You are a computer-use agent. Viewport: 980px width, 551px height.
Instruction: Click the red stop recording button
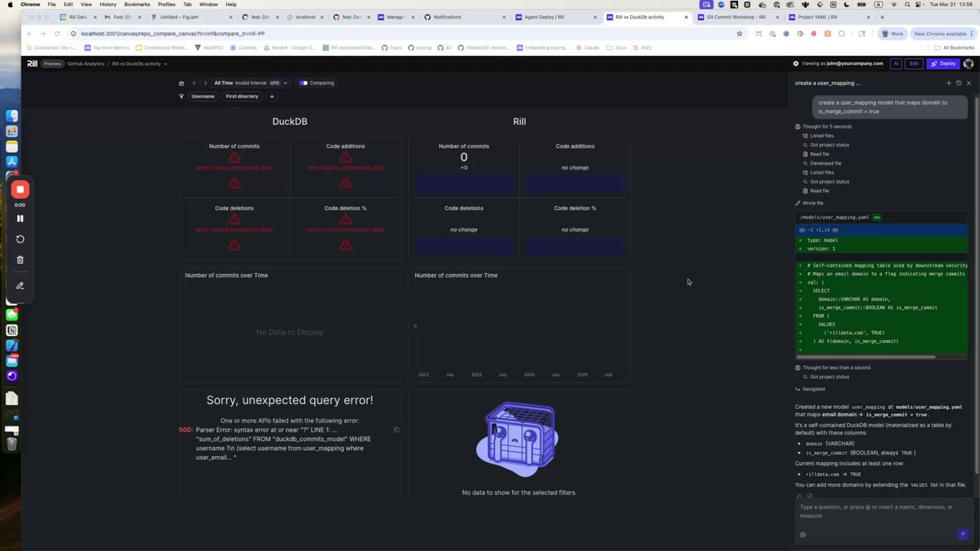click(20, 189)
